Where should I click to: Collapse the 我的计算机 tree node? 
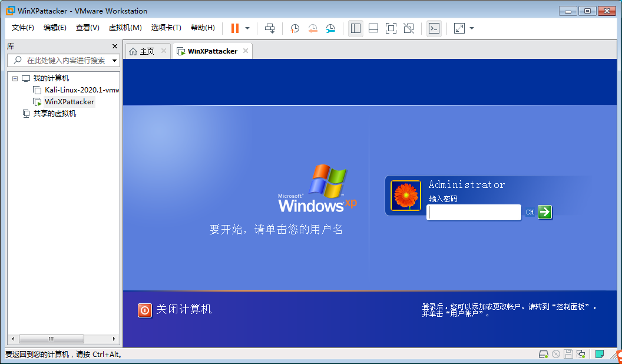(15, 78)
